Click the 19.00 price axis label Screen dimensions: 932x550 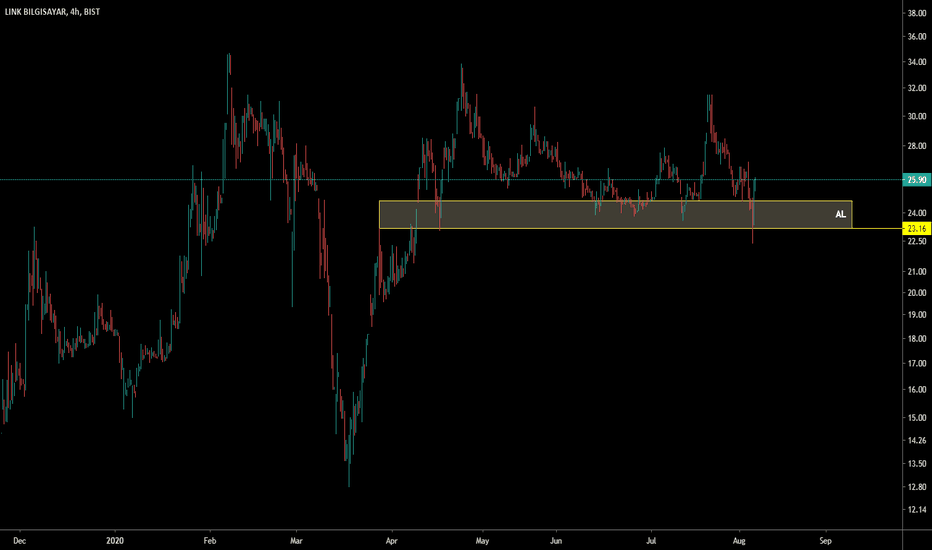point(917,315)
